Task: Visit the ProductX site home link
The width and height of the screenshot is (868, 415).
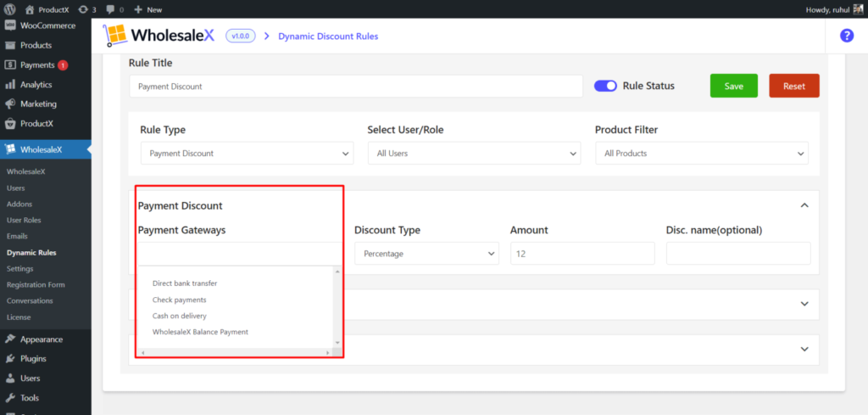Action: pos(47,9)
